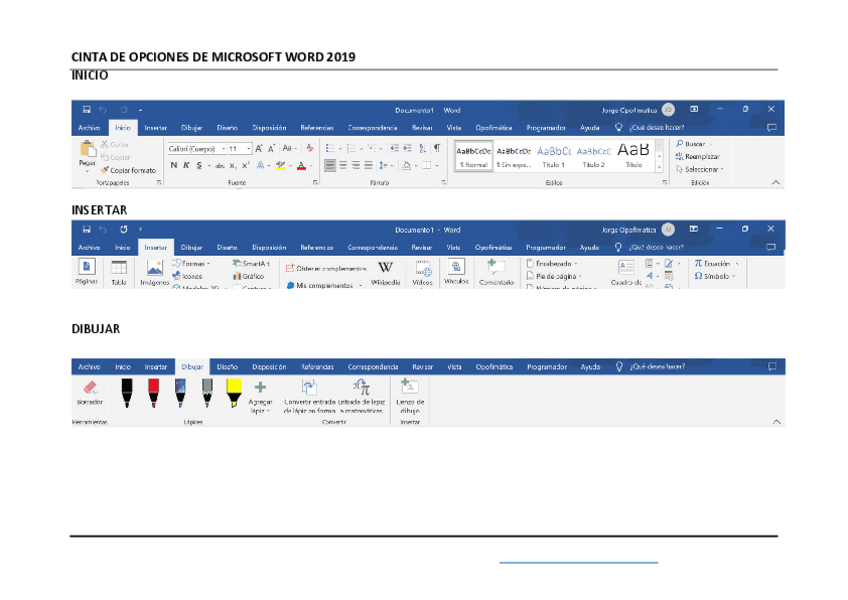Pick the red pen in Lápices
Image resolution: width=848 pixels, height=600 pixels.
coord(153,392)
